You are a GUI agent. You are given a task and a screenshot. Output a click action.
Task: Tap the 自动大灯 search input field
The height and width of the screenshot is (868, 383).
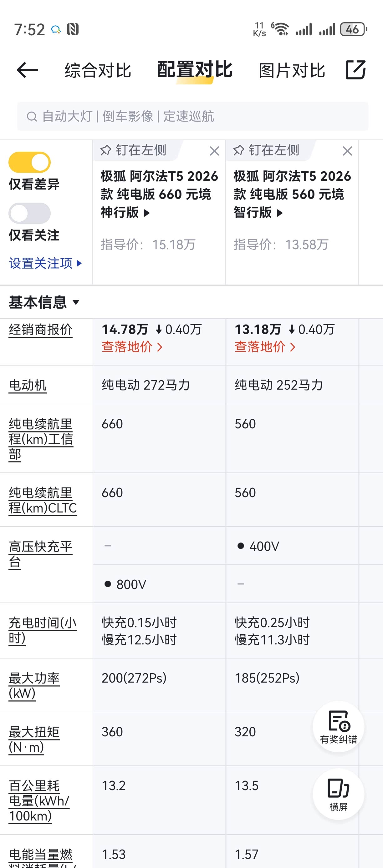[192, 117]
